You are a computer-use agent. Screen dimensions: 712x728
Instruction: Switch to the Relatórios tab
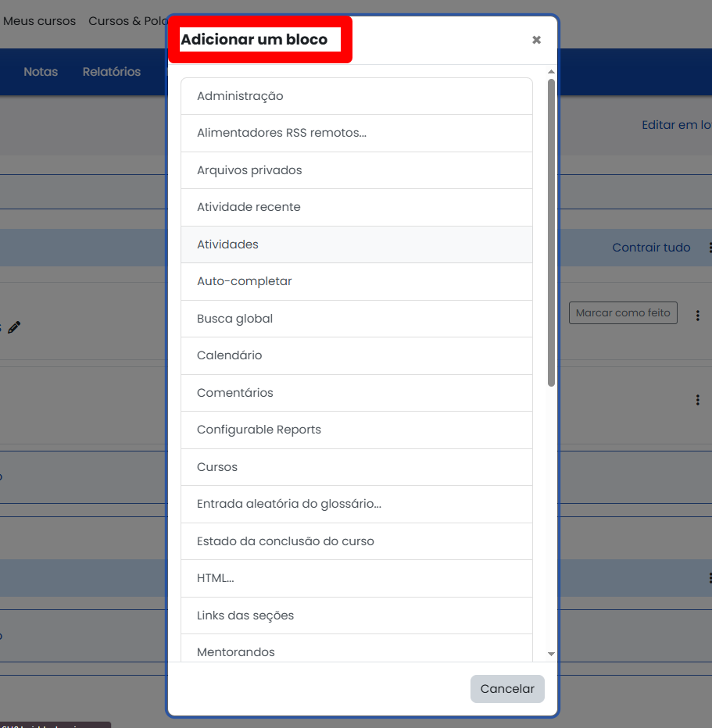(x=112, y=72)
